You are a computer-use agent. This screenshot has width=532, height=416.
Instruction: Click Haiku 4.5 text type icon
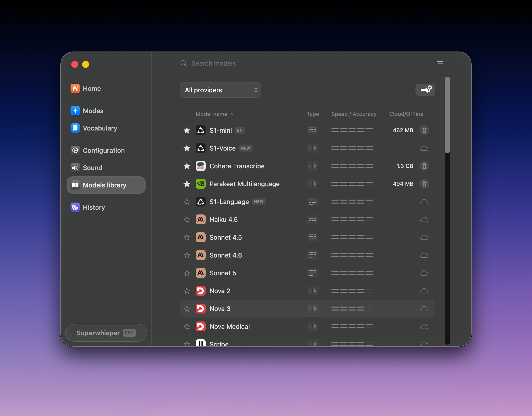point(313,219)
